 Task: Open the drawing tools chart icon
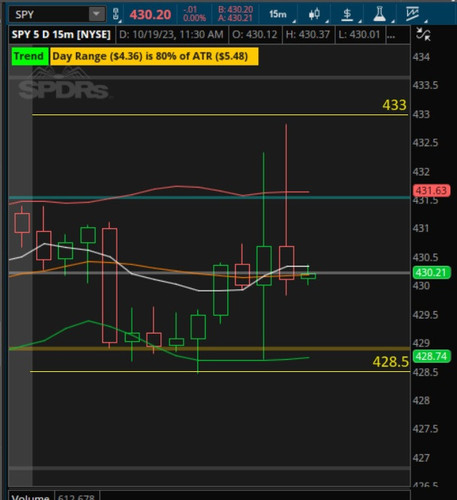tap(412, 14)
